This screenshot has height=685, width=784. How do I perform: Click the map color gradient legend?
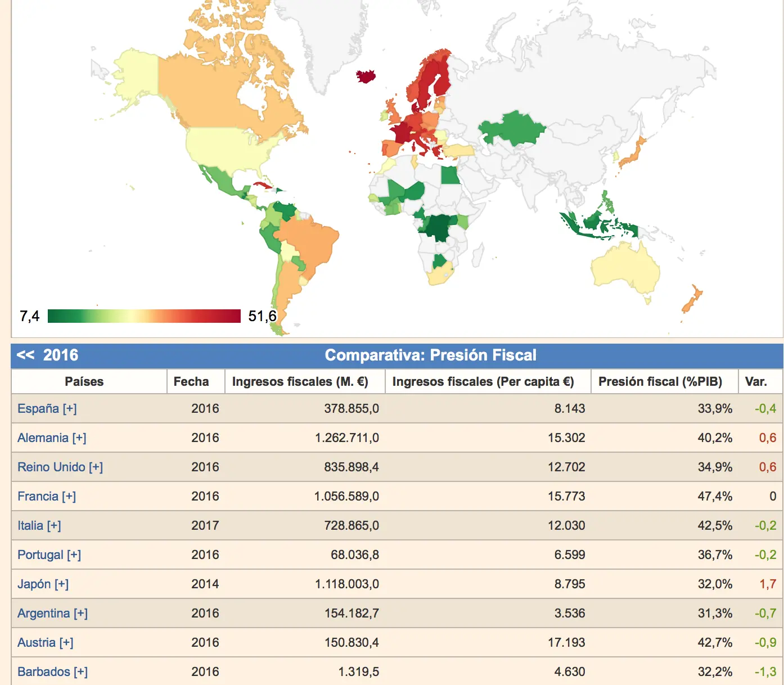pos(144,316)
